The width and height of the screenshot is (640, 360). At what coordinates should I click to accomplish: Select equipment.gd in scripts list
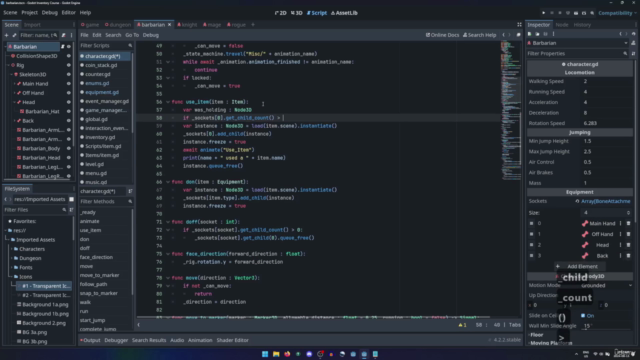pyautogui.click(x=102, y=92)
